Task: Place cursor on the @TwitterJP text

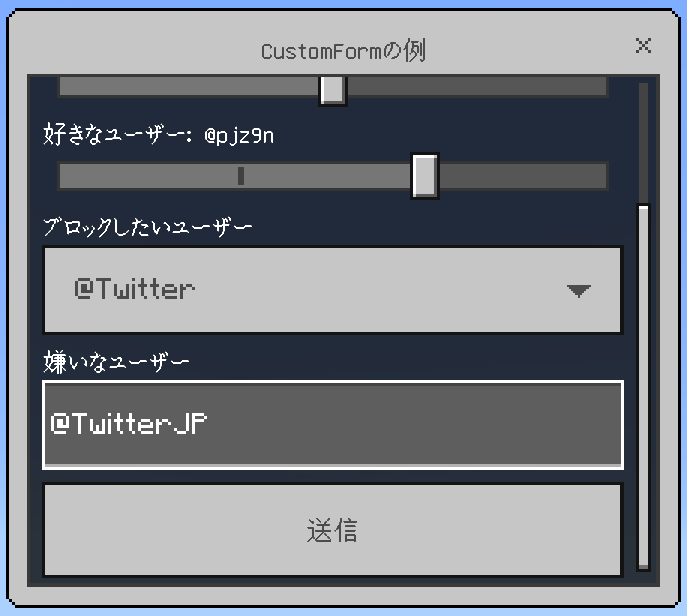Action: [128, 424]
